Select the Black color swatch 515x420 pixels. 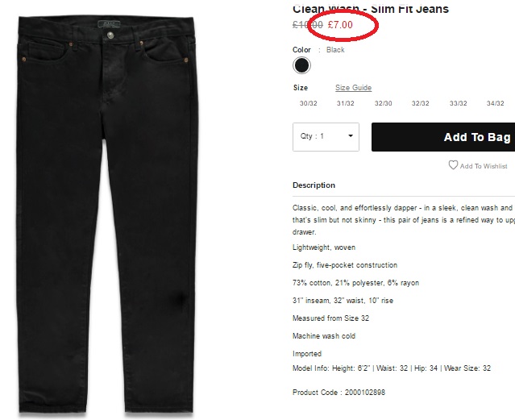coord(301,65)
